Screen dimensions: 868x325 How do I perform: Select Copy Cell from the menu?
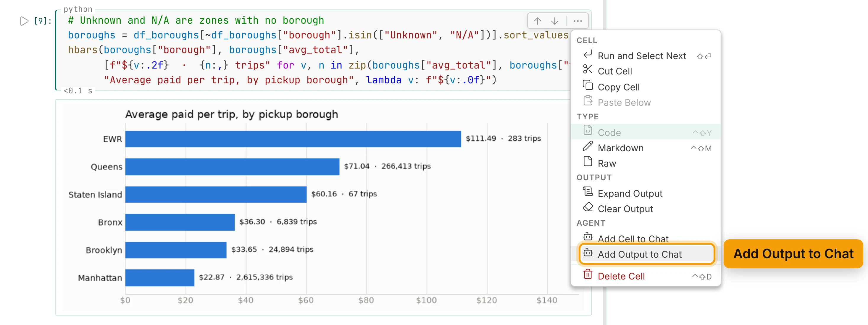click(646, 87)
